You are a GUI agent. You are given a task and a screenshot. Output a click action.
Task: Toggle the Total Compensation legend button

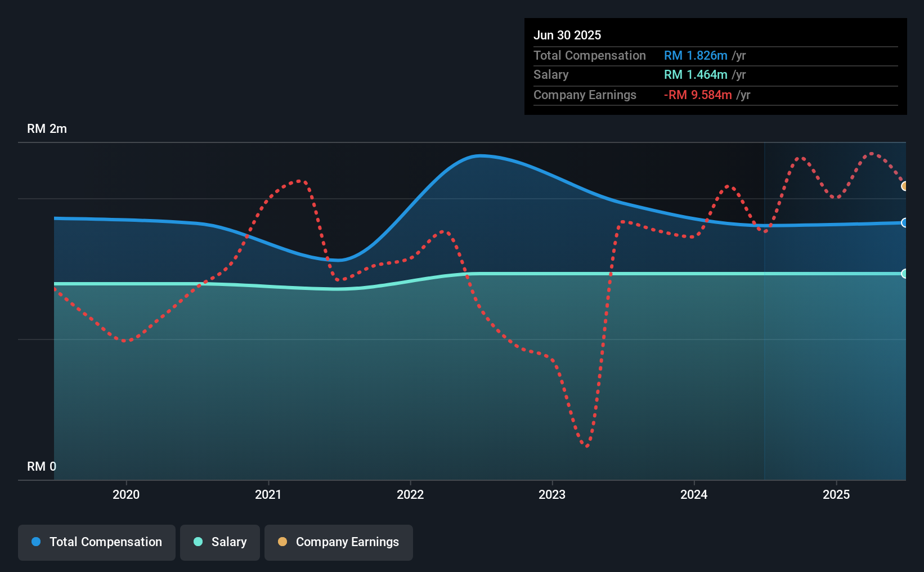97,542
